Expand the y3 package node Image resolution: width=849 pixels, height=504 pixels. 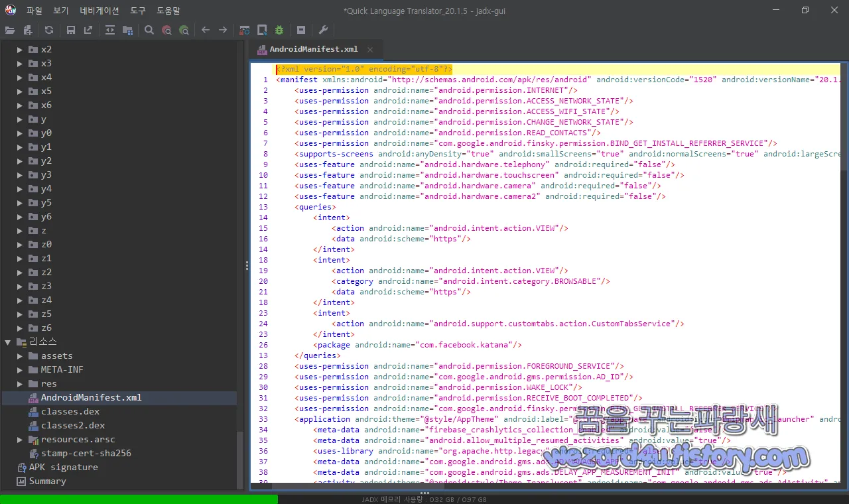20,175
